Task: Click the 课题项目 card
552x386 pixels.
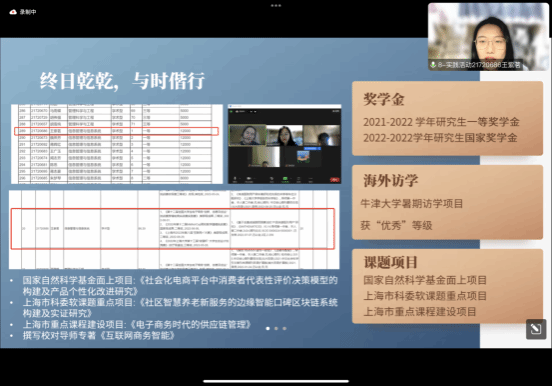Action: pos(447,286)
